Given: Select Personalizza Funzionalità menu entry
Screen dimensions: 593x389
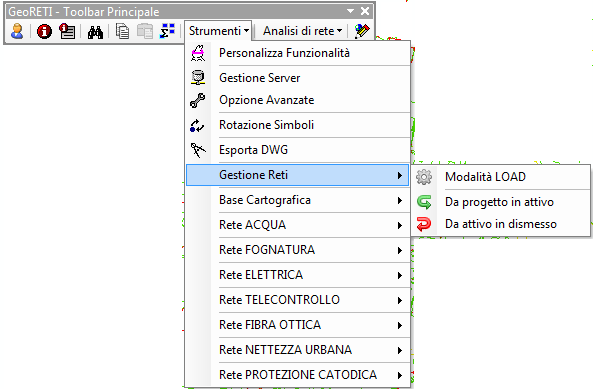Looking at the screenshot, I should pos(298,53).
